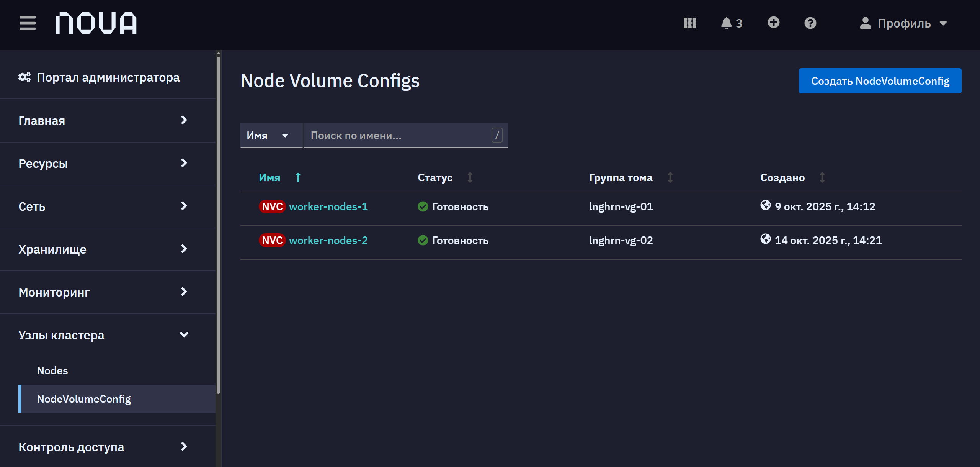Click the lnghrn-vg-02 volume group cell
The width and height of the screenshot is (980, 467).
tap(621, 241)
